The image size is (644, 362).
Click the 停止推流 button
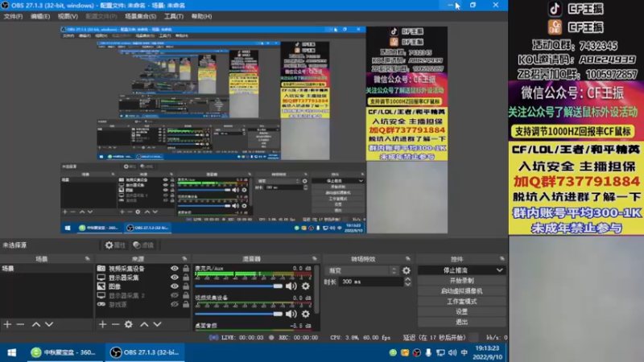point(456,270)
